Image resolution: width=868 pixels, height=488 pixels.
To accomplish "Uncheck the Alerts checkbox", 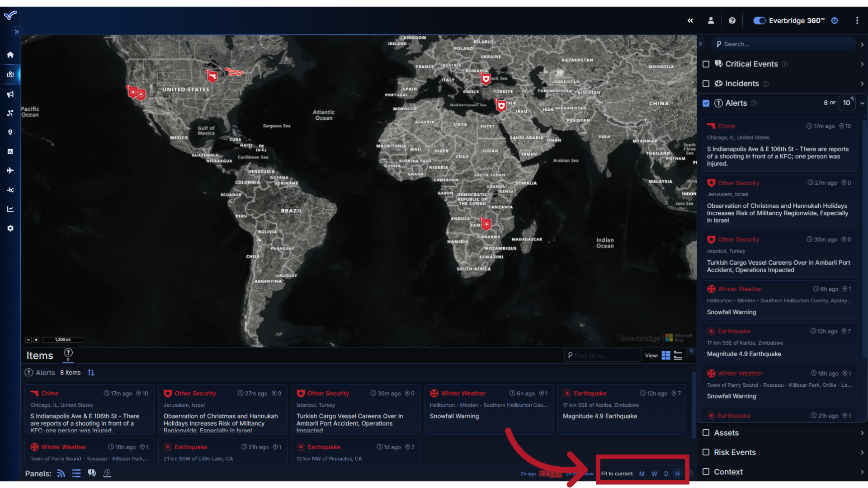I will pyautogui.click(x=706, y=103).
